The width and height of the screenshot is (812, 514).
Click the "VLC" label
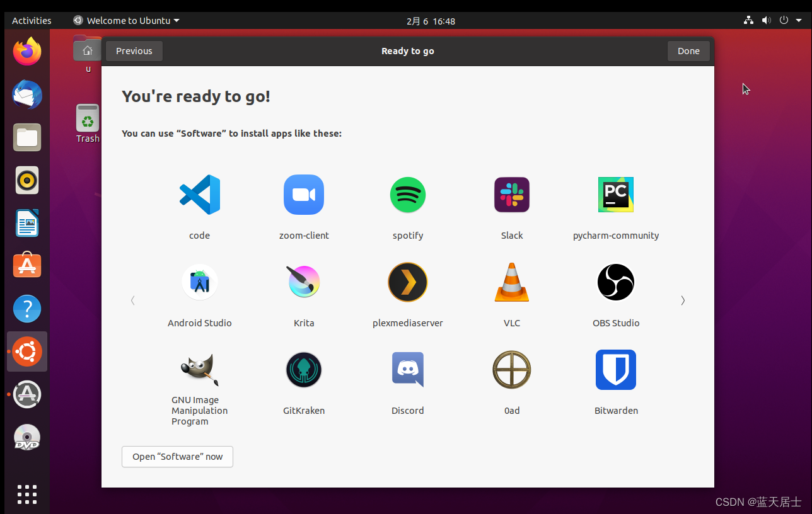coord(512,323)
